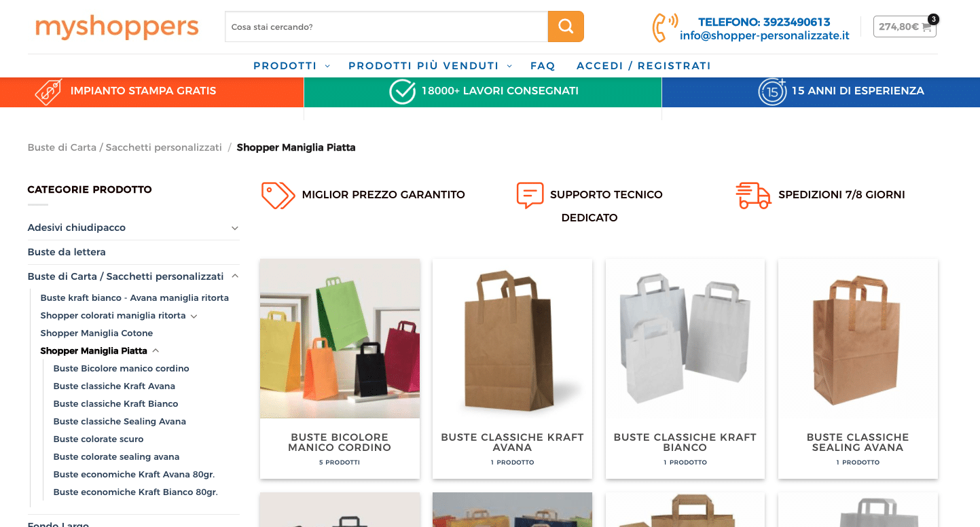Collapse the Buste di Carta / Sacchetti personalizzati category
Image resolution: width=980 pixels, height=527 pixels.
click(x=235, y=276)
